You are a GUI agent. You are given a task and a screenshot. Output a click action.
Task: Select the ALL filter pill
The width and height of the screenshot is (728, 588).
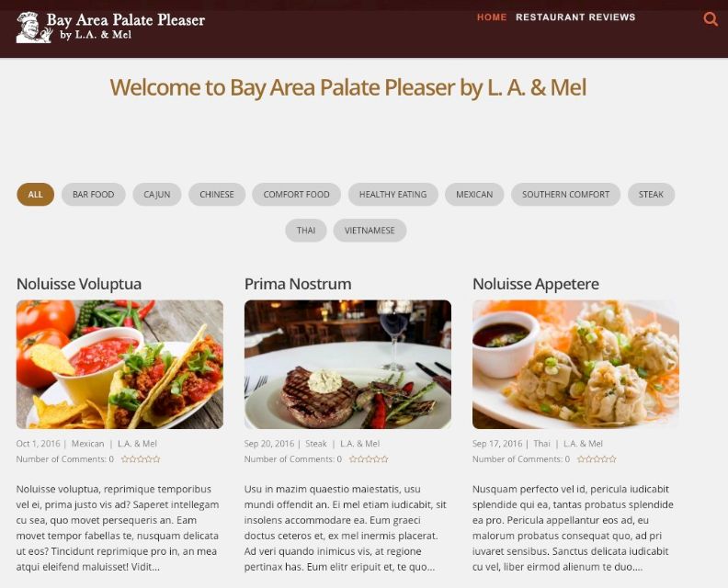click(x=35, y=195)
